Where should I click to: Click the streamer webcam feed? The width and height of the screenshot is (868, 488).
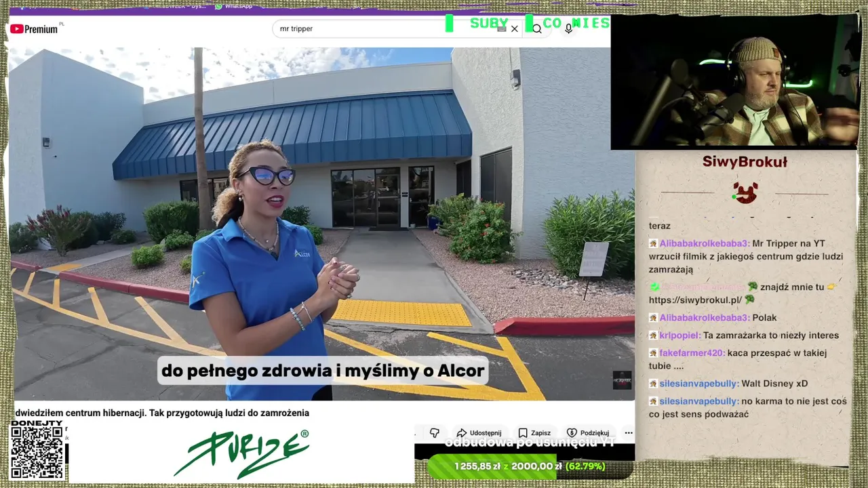point(735,81)
